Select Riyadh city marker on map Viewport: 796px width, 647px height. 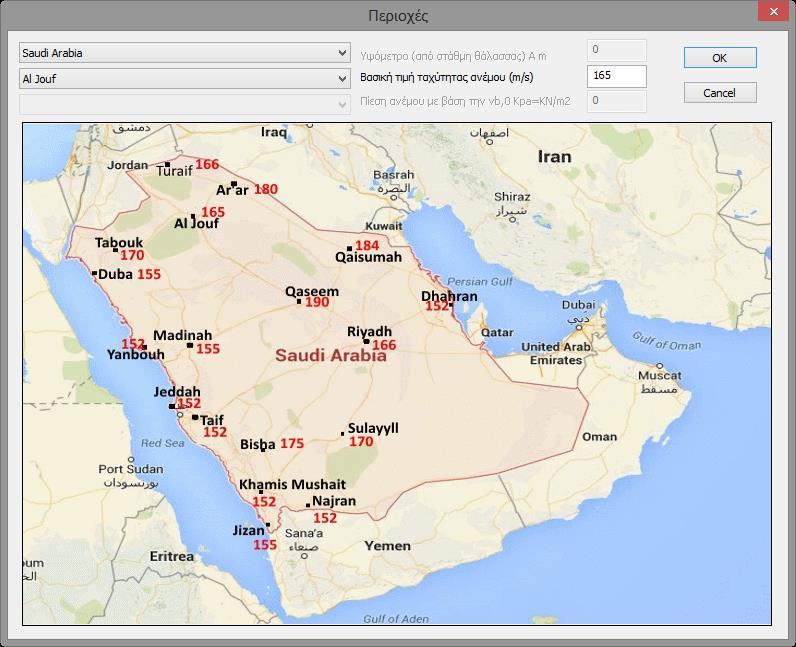tap(366, 341)
